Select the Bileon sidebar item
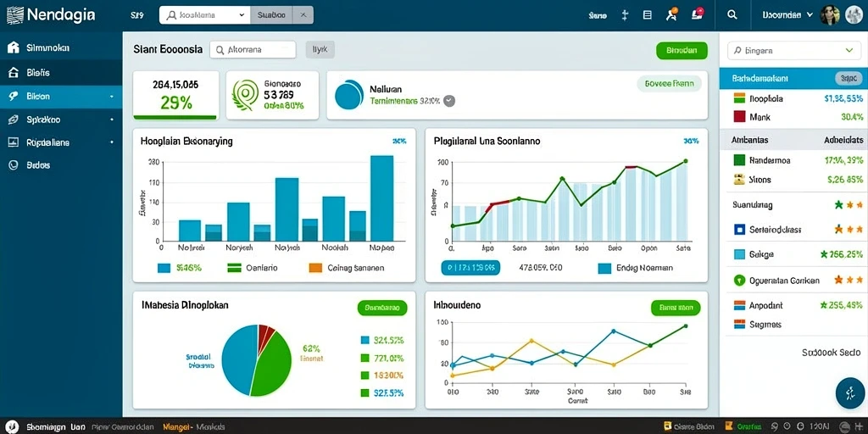 tap(61, 97)
